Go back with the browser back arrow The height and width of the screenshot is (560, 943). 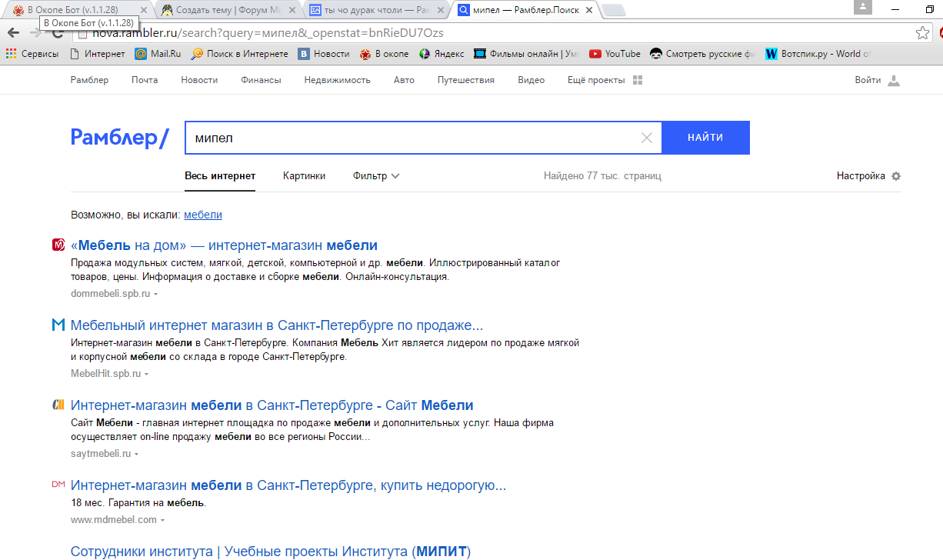tap(13, 33)
